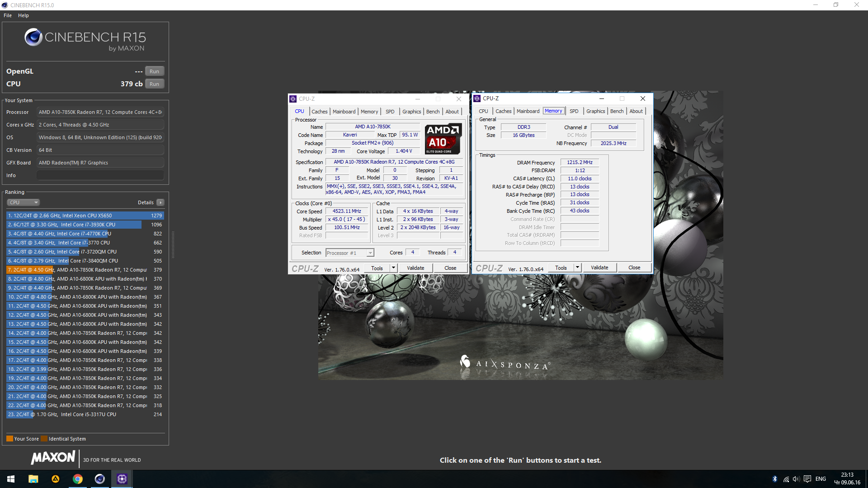
Task: Open About tab in right CPU-Z window
Action: (x=636, y=111)
